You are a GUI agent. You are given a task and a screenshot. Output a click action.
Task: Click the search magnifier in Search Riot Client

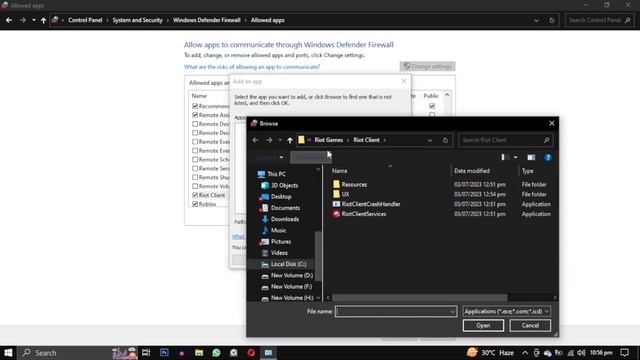pyautogui.click(x=547, y=140)
